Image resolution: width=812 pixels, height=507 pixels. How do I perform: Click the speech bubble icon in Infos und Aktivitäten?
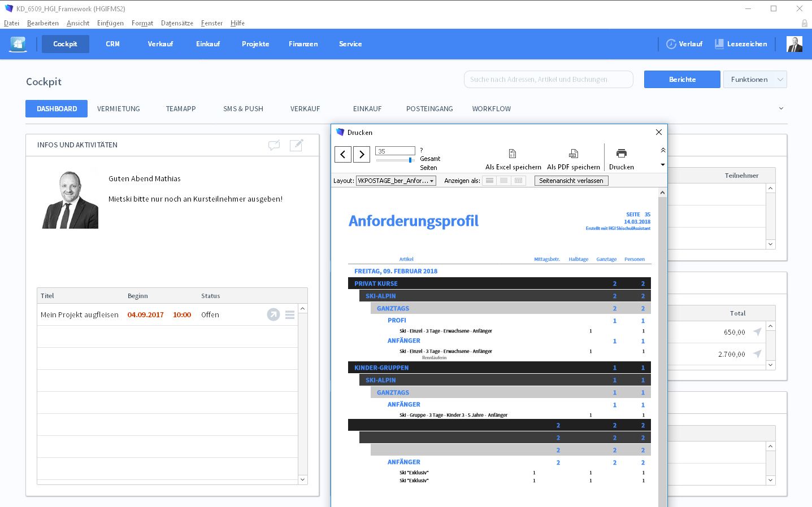click(x=274, y=145)
